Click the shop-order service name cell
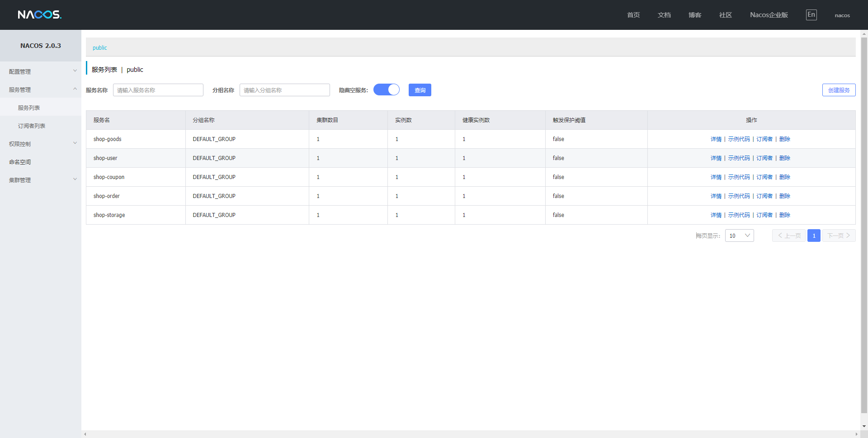Image resolution: width=868 pixels, height=438 pixels. pos(136,196)
